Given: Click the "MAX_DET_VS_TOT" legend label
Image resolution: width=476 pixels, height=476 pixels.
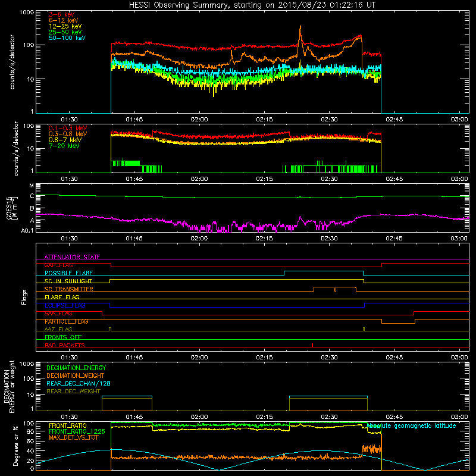Looking at the screenshot, I should coord(73,437).
